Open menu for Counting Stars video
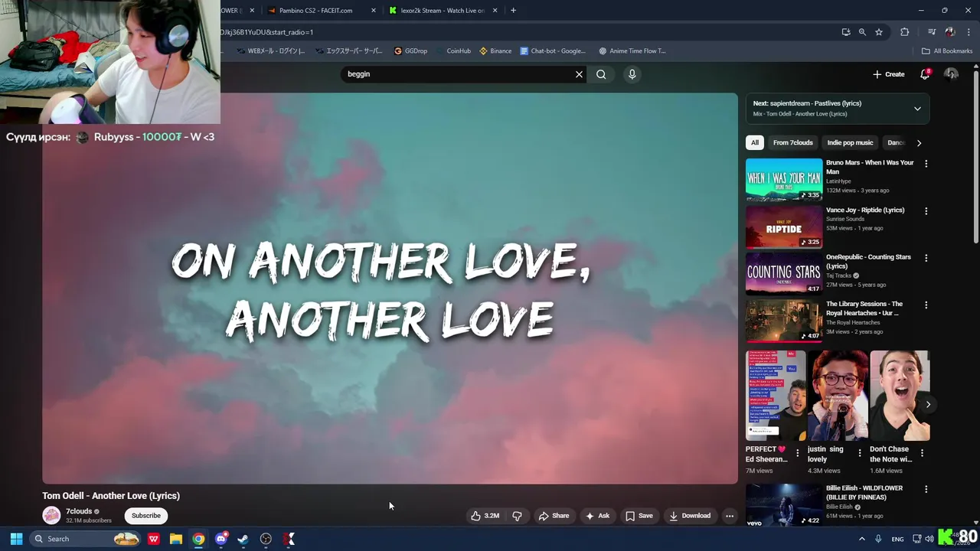 [926, 258]
